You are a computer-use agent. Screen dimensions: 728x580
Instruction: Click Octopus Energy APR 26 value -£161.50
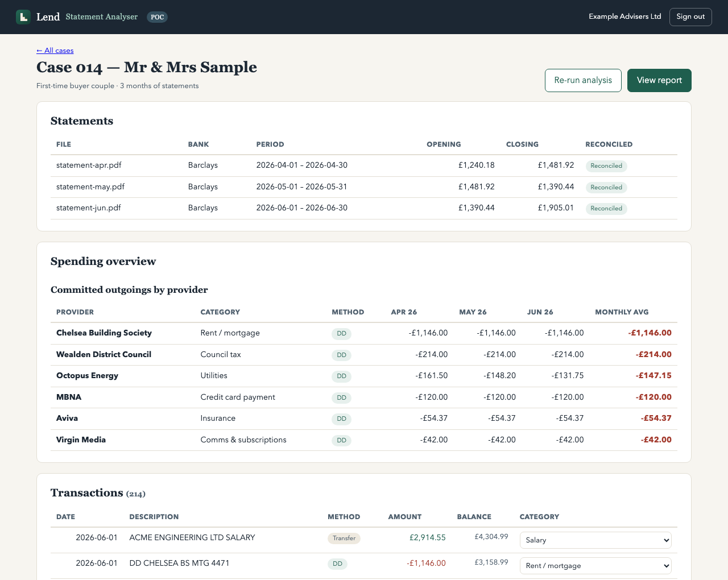pyautogui.click(x=432, y=375)
